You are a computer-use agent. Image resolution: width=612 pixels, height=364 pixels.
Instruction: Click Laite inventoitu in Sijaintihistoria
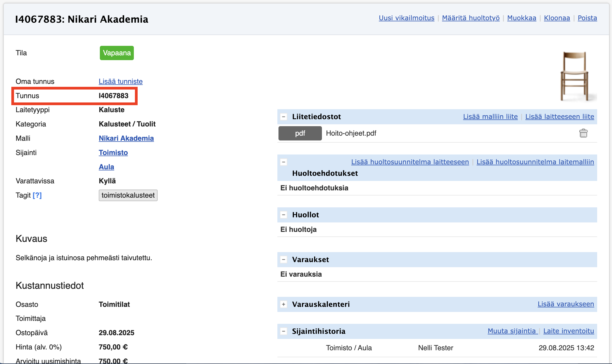click(x=569, y=331)
